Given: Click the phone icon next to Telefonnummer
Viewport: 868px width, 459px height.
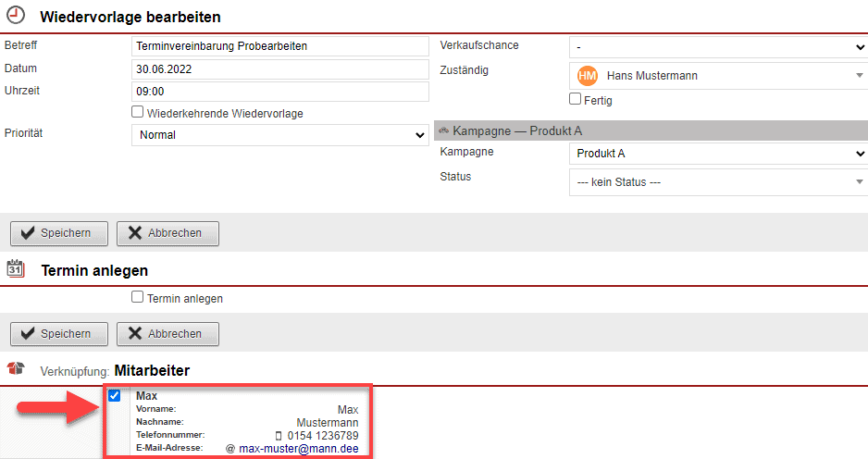Looking at the screenshot, I should click(279, 435).
